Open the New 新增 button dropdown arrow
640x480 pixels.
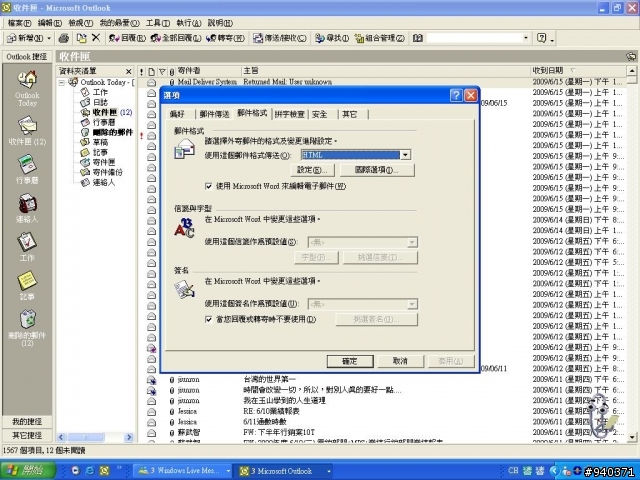tap(49, 38)
